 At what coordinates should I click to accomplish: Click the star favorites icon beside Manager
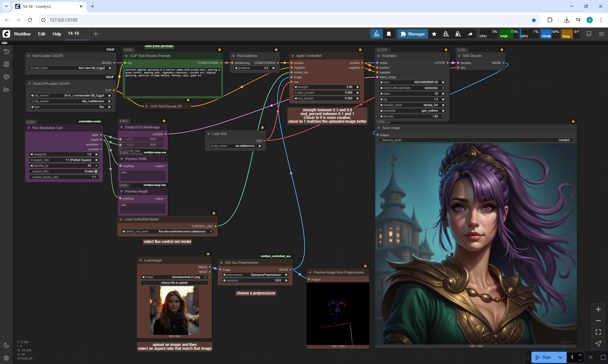tap(434, 34)
